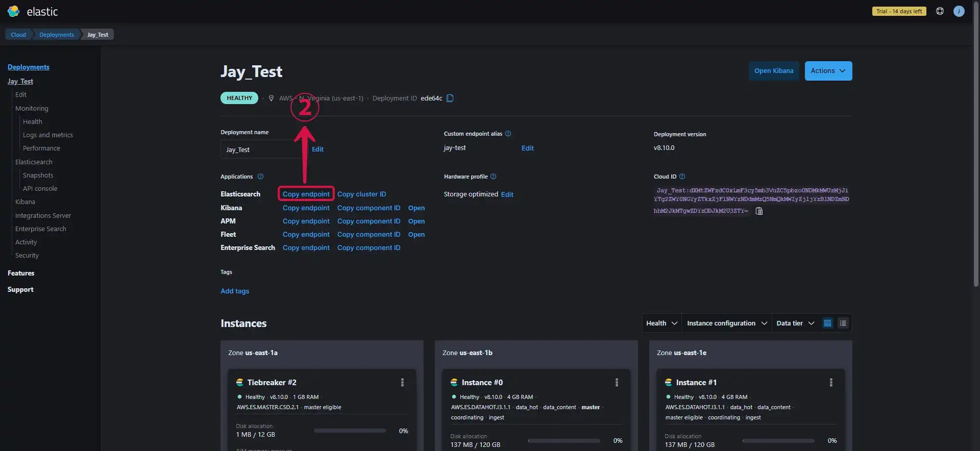Click the Hardware profile help icon

(493, 177)
